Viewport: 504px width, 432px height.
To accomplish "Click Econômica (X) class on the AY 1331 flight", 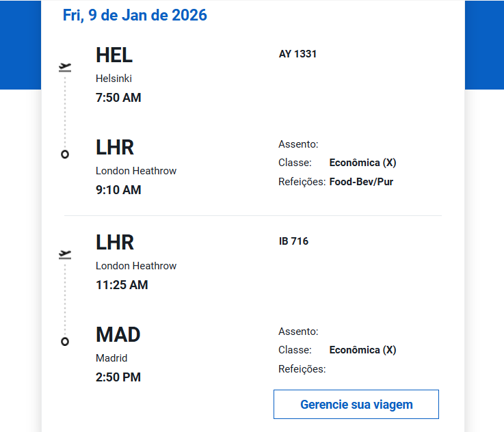I will (x=362, y=163).
